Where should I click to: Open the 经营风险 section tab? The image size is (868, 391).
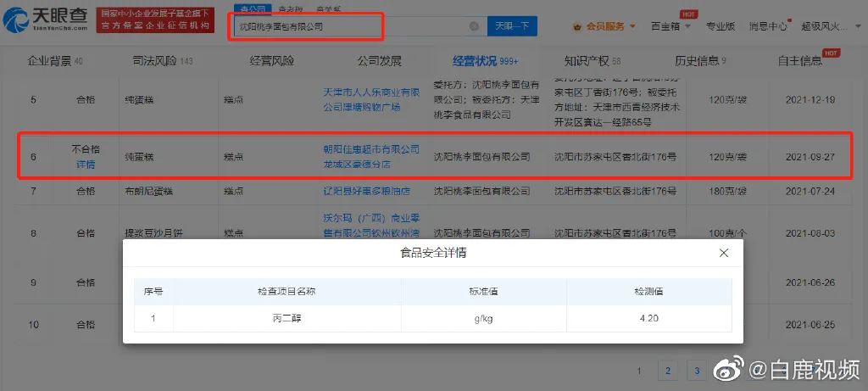272,61
